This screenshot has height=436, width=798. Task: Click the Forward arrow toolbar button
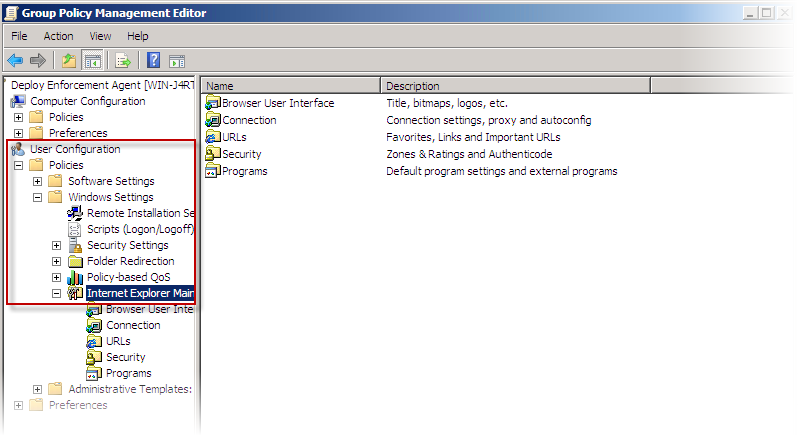point(38,60)
